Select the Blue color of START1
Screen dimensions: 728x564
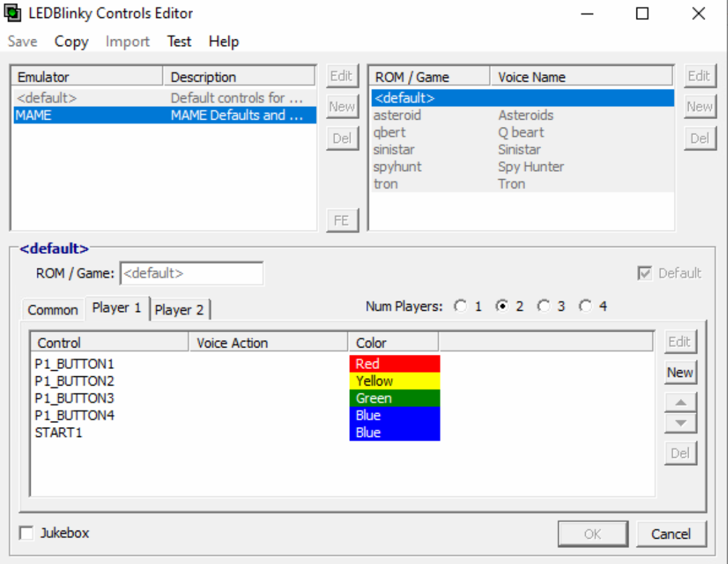(x=395, y=432)
